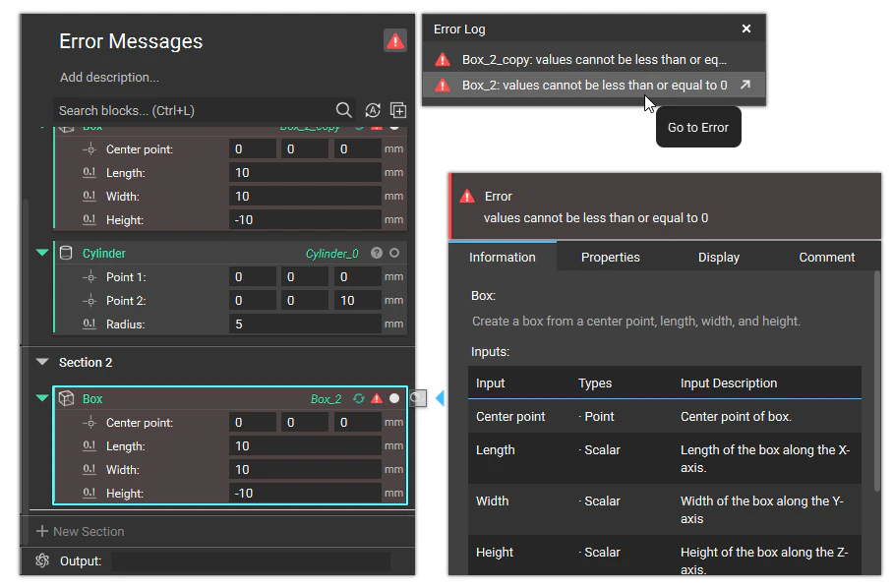Click point icon beside Box_2 Center point

click(x=89, y=422)
